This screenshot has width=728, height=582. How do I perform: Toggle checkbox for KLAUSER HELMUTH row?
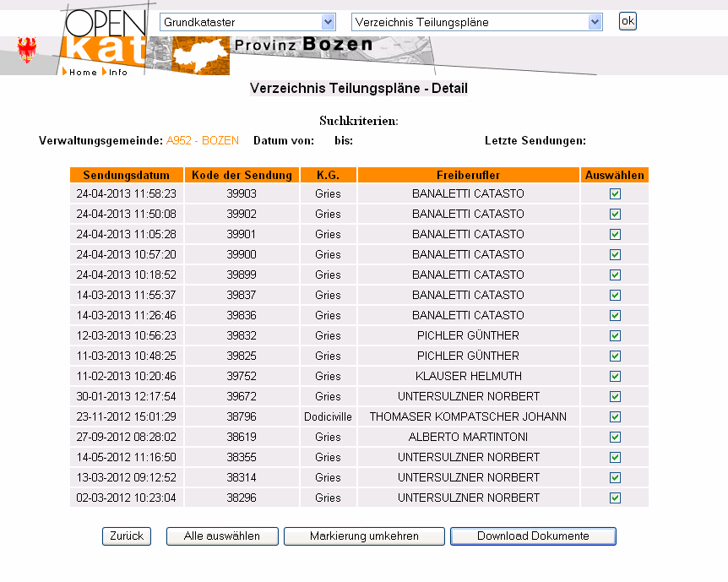615,376
